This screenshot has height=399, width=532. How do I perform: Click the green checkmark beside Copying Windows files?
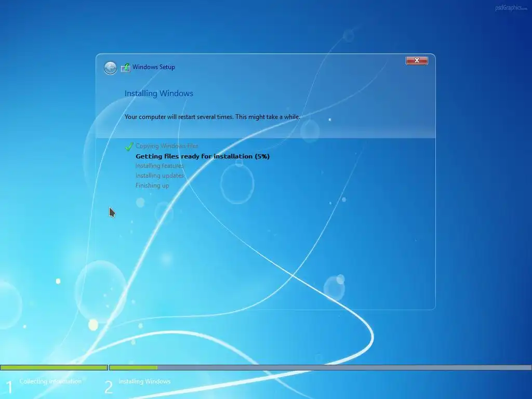[x=129, y=147]
